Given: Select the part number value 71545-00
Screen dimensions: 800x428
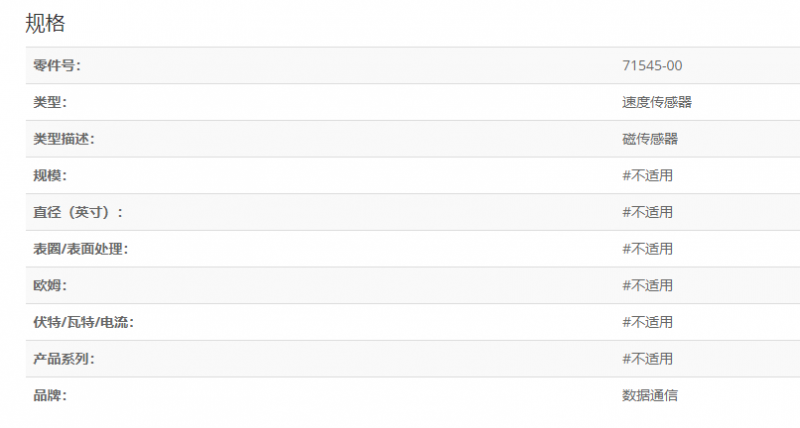Looking at the screenshot, I should click(x=652, y=66).
